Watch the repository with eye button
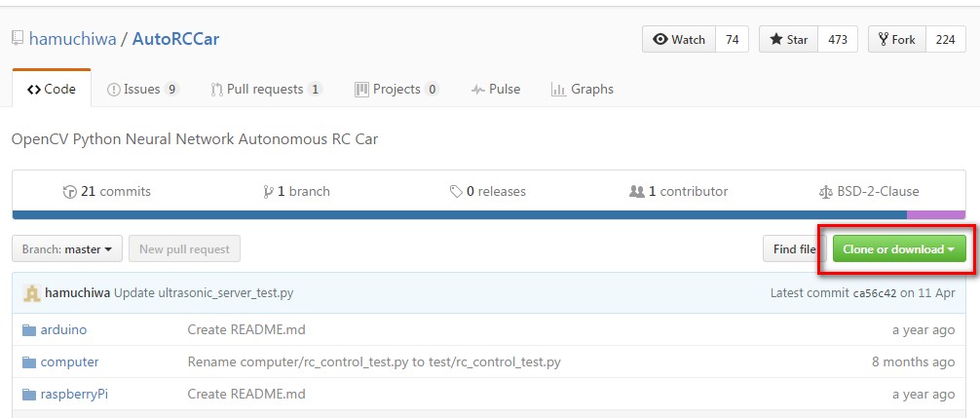980x418 pixels. (x=679, y=39)
